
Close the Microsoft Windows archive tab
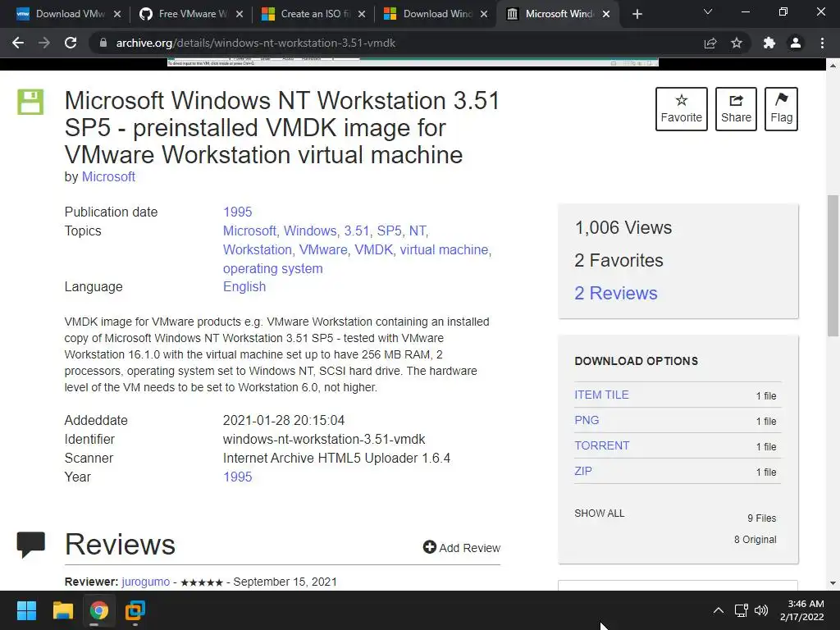606,14
